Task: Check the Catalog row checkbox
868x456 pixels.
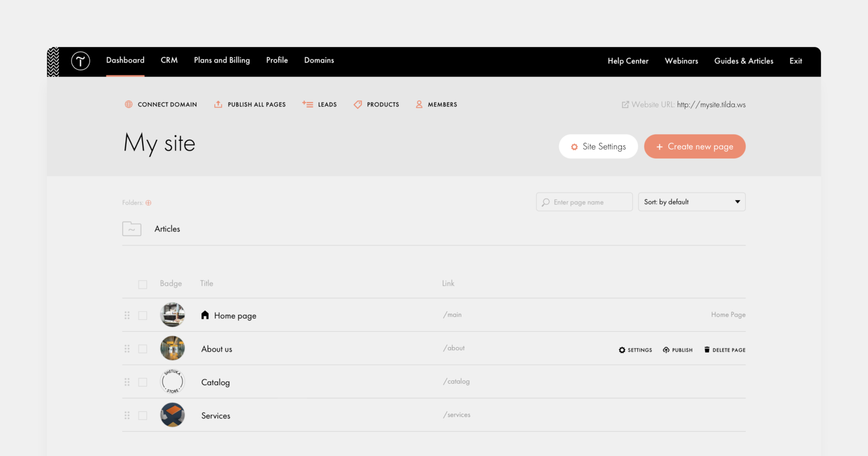Action: pyautogui.click(x=143, y=382)
